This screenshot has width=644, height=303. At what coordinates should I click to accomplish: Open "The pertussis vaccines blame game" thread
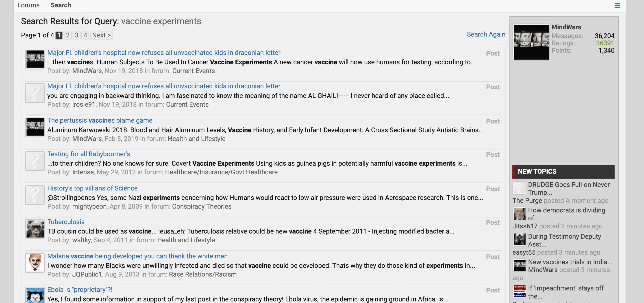(100, 120)
